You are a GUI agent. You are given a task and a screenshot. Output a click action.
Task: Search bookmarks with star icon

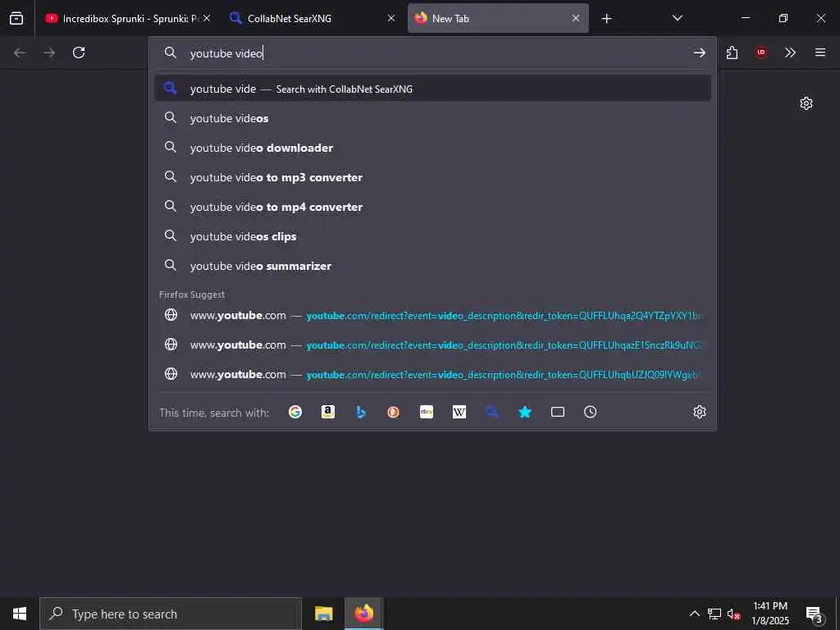(x=525, y=412)
